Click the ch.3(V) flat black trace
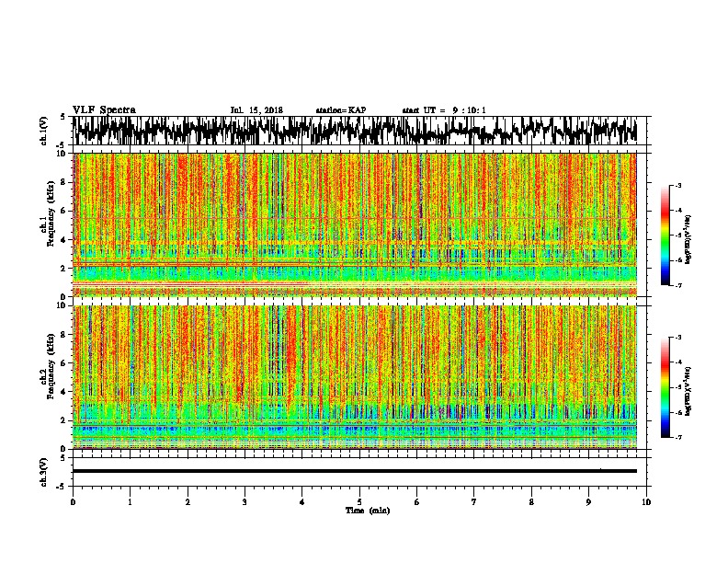 click(354, 471)
